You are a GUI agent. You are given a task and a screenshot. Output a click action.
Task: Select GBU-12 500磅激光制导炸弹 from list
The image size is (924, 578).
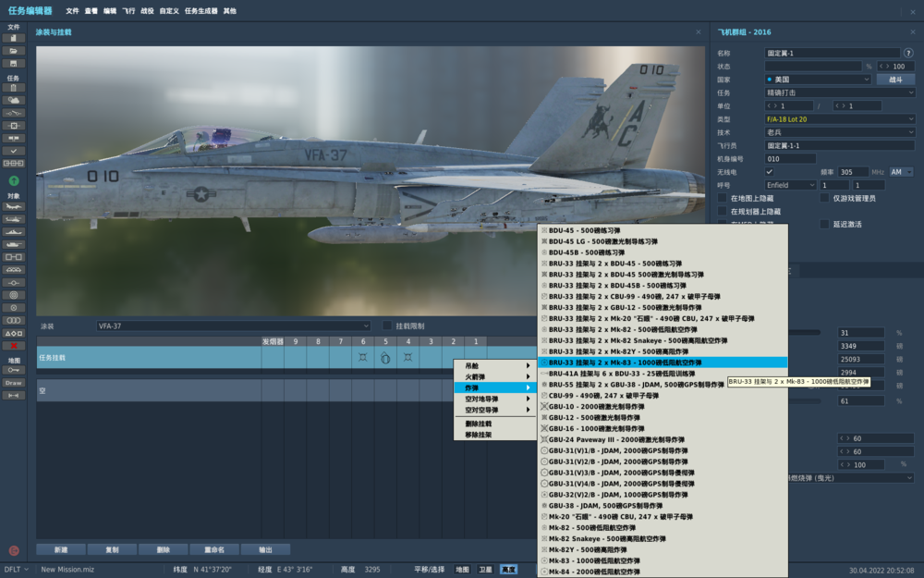point(663,418)
